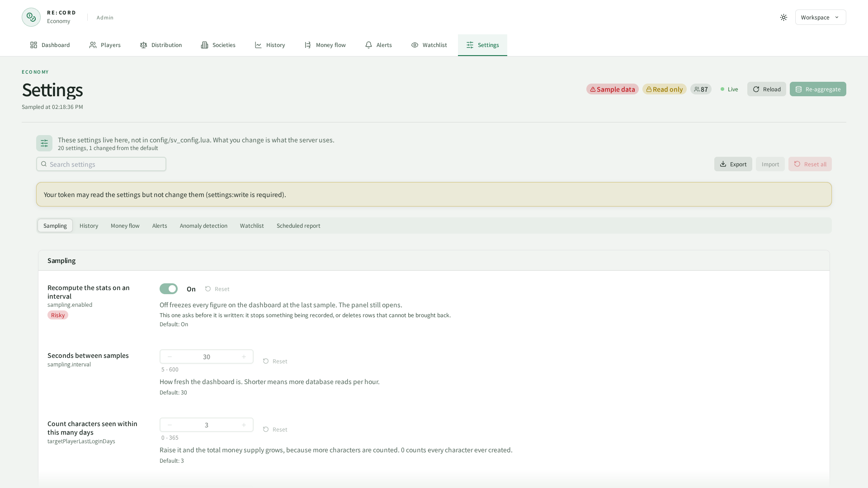The width and height of the screenshot is (868, 488).
Task: Click the 87 players count badge
Action: (701, 89)
